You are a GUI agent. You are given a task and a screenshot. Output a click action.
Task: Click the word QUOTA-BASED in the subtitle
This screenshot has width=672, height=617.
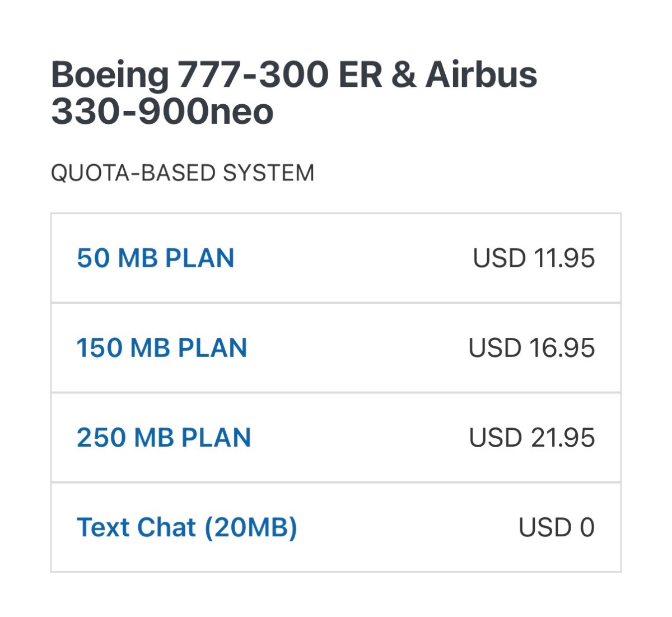click(133, 173)
